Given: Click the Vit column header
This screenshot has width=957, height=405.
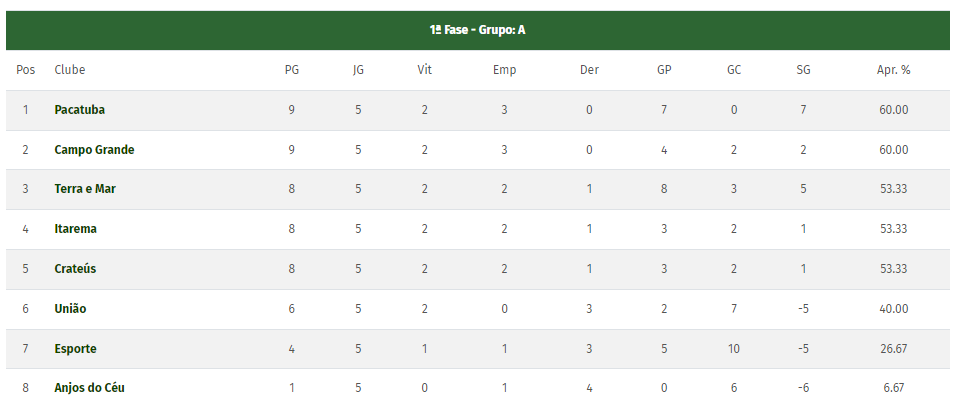Looking at the screenshot, I should (x=425, y=70).
